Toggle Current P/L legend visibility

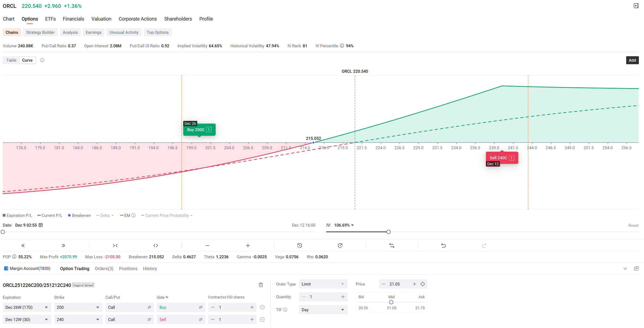click(50, 216)
